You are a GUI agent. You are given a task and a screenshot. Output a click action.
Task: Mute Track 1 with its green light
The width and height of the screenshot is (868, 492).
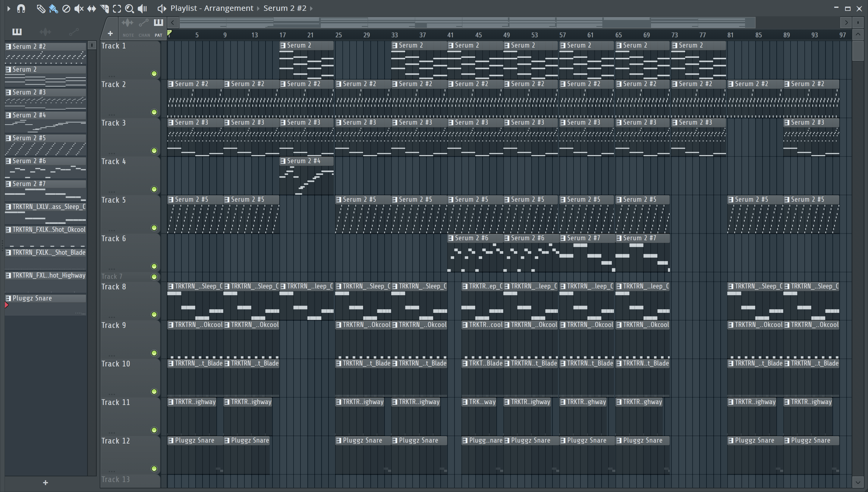coord(154,74)
